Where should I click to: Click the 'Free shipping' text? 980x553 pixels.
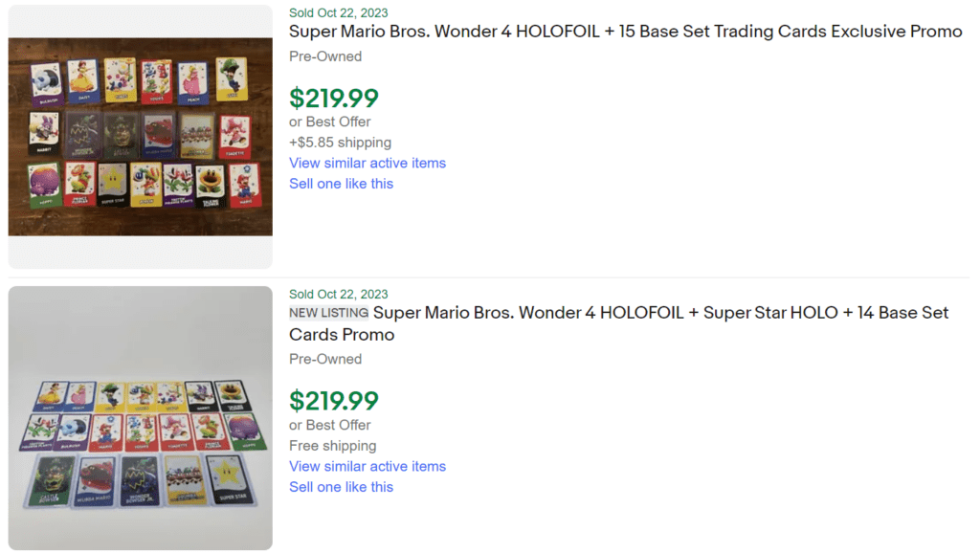[x=332, y=446]
